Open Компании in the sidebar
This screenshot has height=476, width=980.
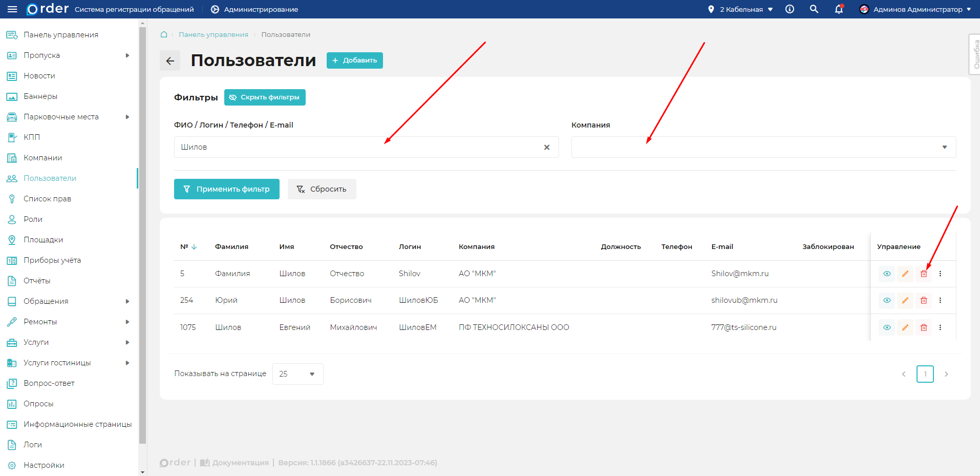[42, 158]
